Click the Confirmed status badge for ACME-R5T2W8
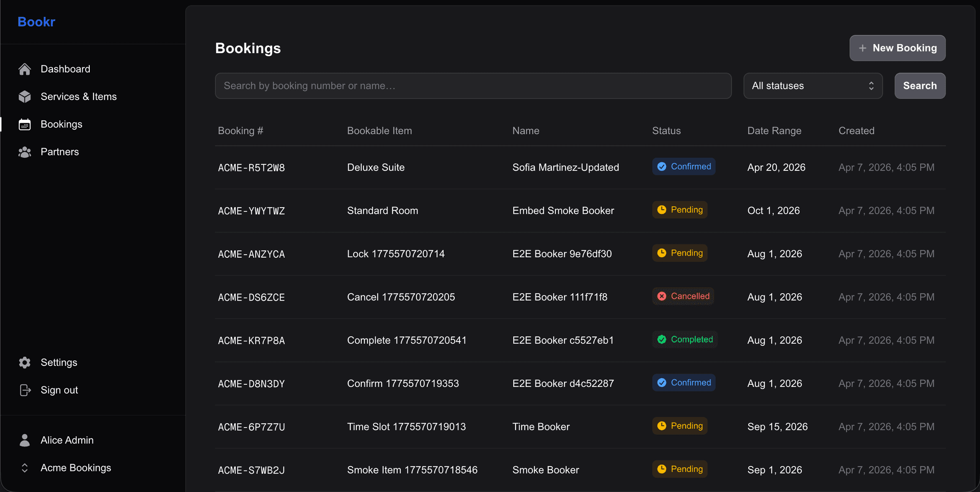 (683, 166)
